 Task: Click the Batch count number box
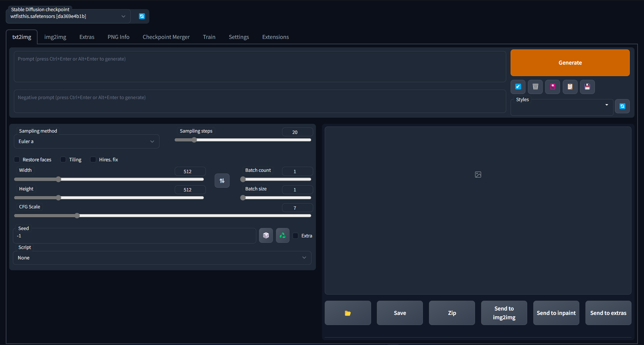(297, 171)
